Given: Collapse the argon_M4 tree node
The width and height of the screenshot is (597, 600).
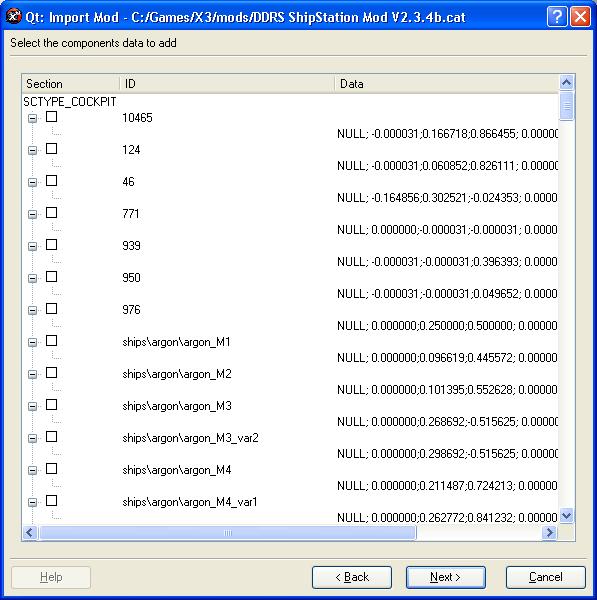Looking at the screenshot, I should tap(33, 470).
